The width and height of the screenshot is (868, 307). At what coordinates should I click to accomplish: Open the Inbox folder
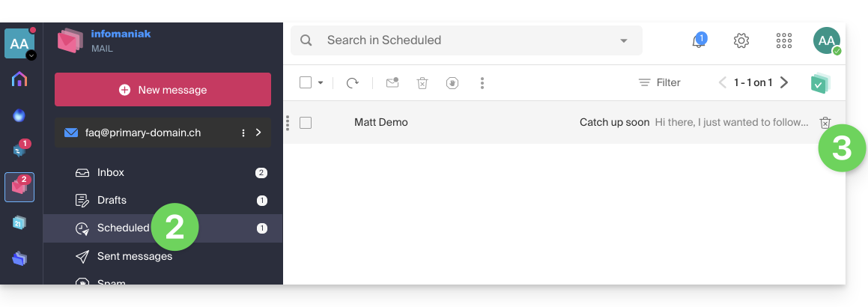pos(111,173)
